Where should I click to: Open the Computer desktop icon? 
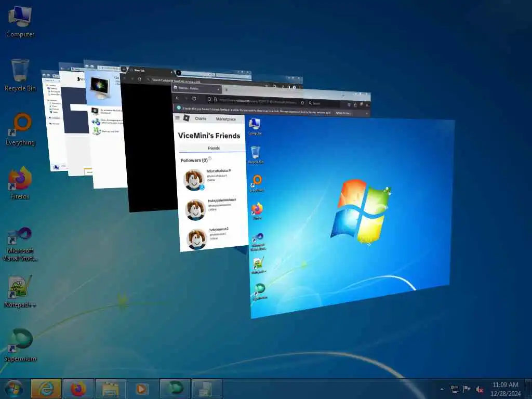point(20,22)
